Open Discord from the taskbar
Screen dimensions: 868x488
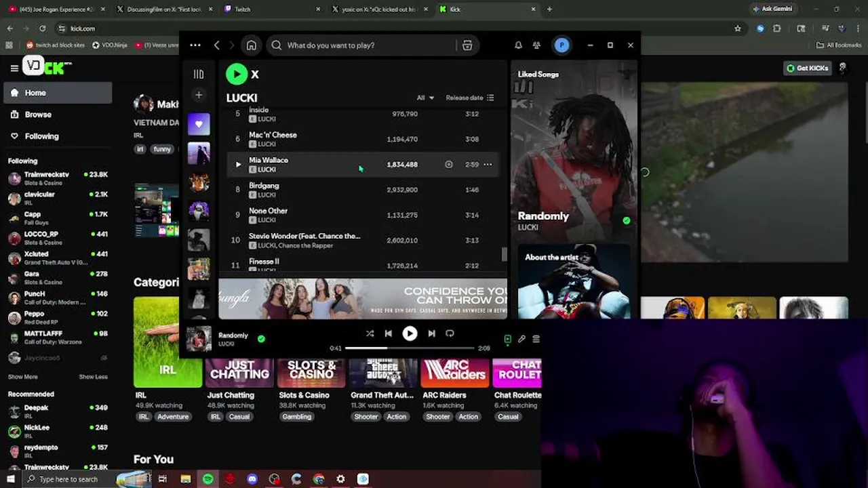[x=252, y=479]
